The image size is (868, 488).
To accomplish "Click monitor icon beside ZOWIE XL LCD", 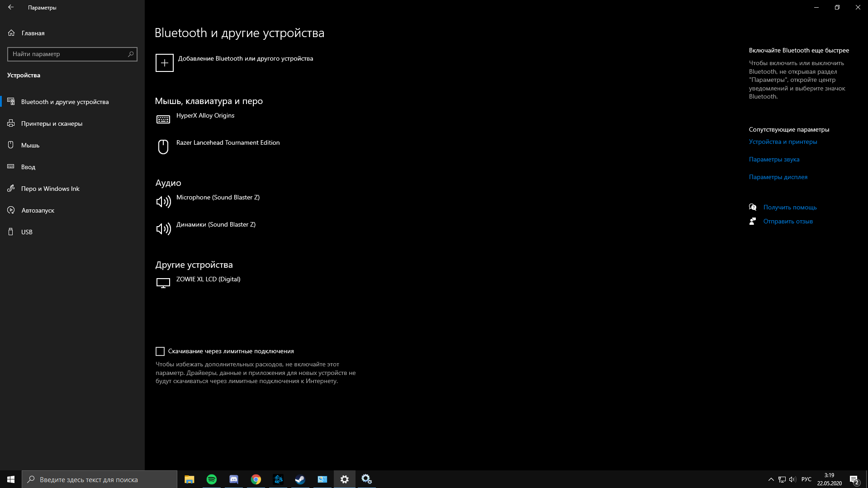I will [163, 283].
